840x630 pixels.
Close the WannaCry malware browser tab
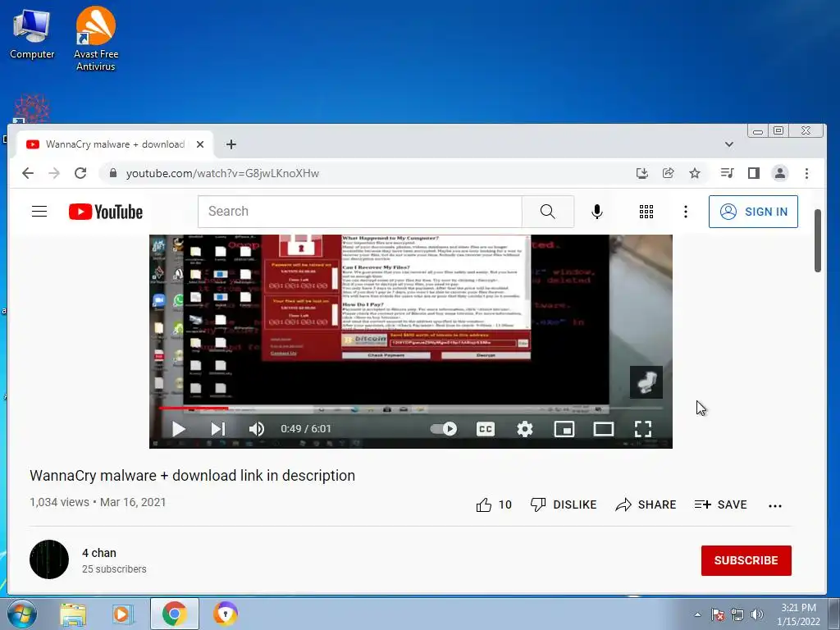[x=200, y=144]
